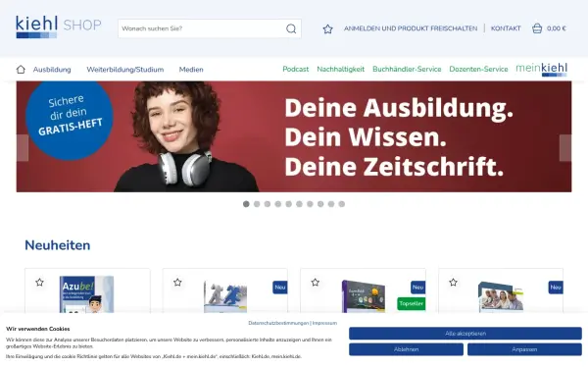The image size is (588, 368).
Task: Favorite the Topseller product with star
Action: point(315,282)
